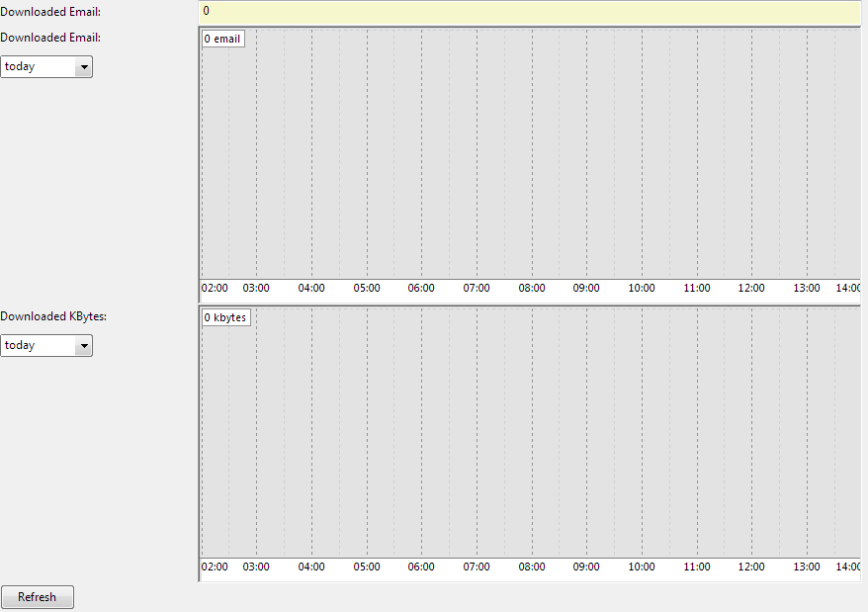Click the 08:00 label on the kbytes chart
The image size is (868, 612).
tap(531, 567)
